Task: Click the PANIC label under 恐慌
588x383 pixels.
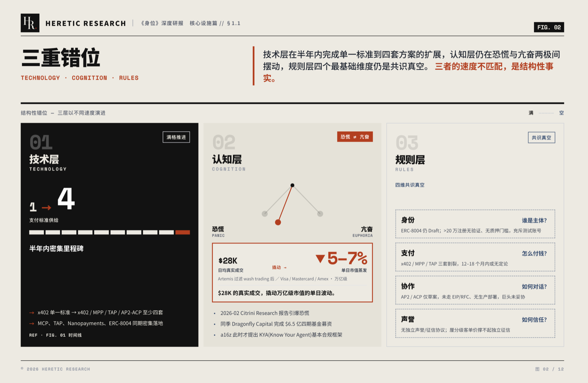Action: [x=218, y=236]
